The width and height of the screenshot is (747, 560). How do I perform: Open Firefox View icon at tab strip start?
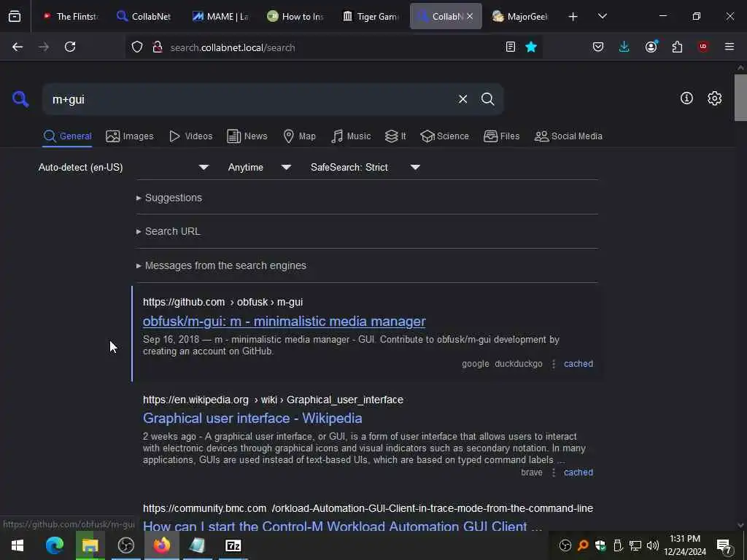pos(15,16)
